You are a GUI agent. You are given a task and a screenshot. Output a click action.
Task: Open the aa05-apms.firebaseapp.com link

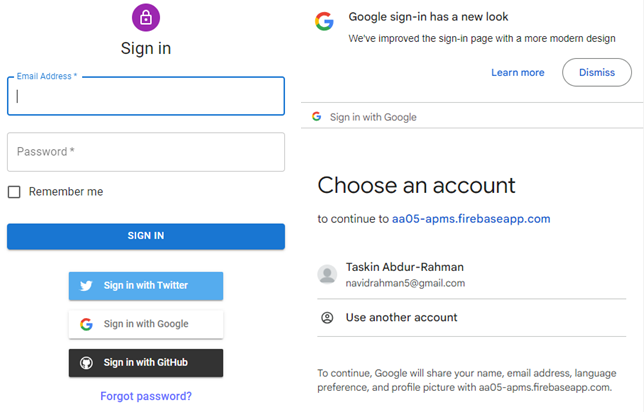coord(471,219)
